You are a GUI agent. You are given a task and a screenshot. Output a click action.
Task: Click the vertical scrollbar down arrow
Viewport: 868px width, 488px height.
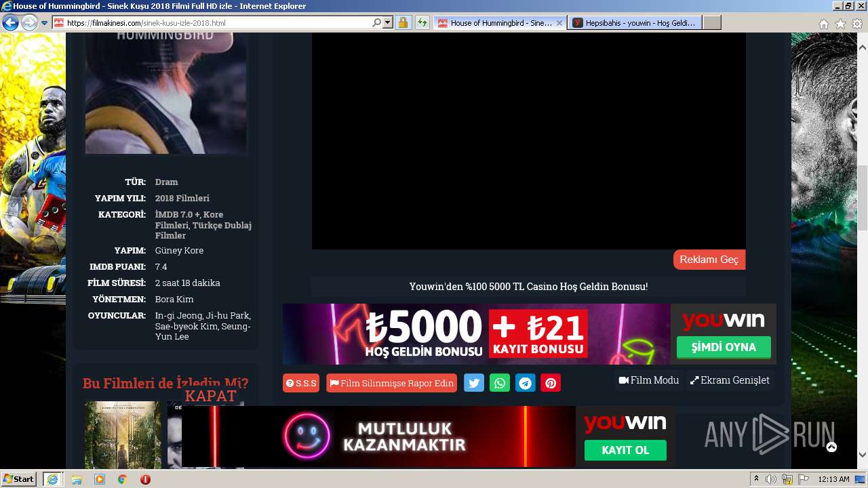point(863,455)
